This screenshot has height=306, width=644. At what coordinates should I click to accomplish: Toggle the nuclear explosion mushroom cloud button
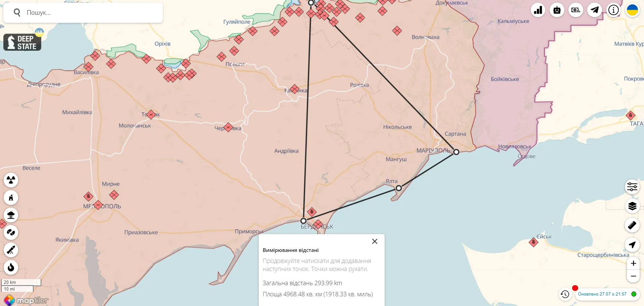point(11,215)
